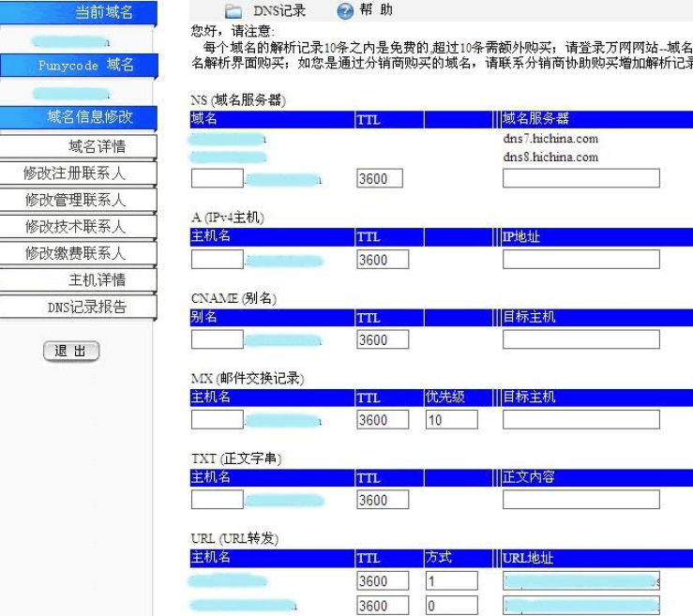Click the blue help question mark icon
This screenshot has width=693, height=616.
click(x=345, y=10)
